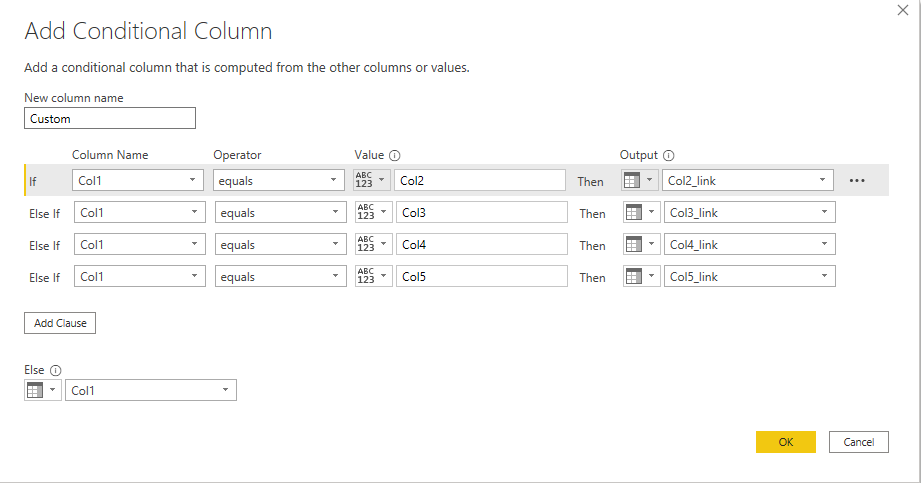Viewport: 921px width, 483px height.
Task: Click output column-type icon for Col2_link row
Action: click(640, 180)
